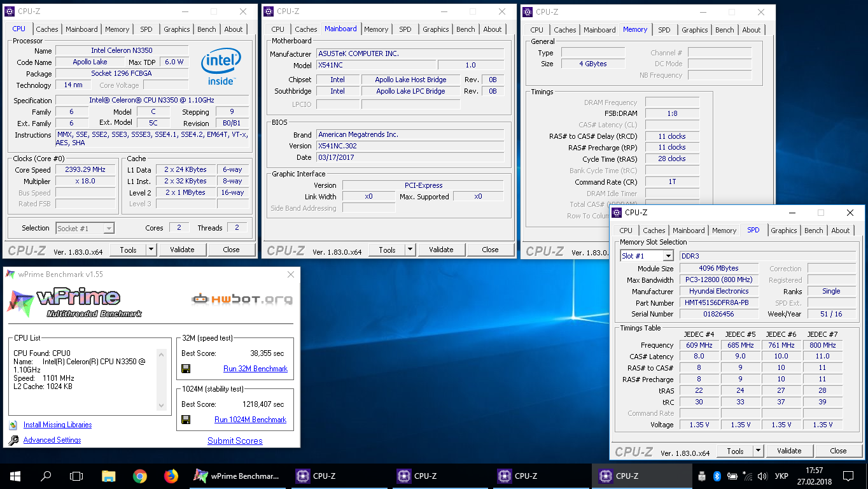The width and height of the screenshot is (868, 489).
Task: Open Task View from the taskbar
Action: 76,476
